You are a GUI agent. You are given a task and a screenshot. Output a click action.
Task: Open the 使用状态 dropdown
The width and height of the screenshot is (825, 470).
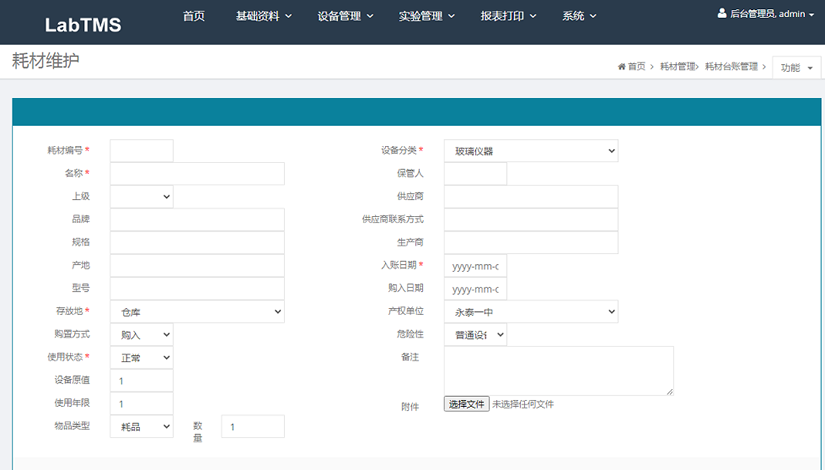click(x=141, y=357)
